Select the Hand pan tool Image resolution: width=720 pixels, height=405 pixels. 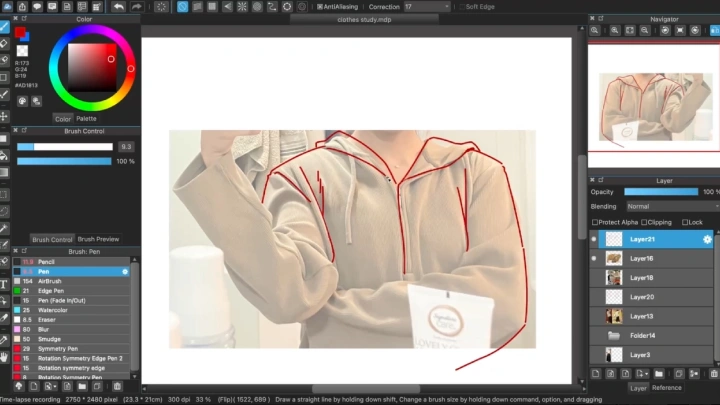pos(5,355)
